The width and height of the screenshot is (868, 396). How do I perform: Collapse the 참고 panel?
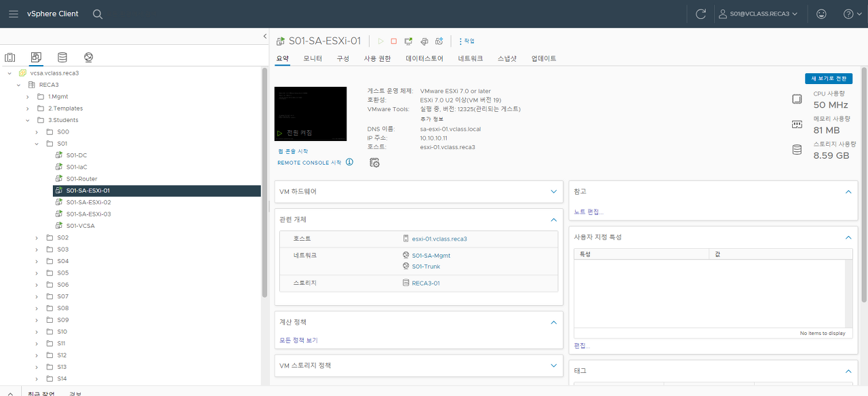pos(848,192)
